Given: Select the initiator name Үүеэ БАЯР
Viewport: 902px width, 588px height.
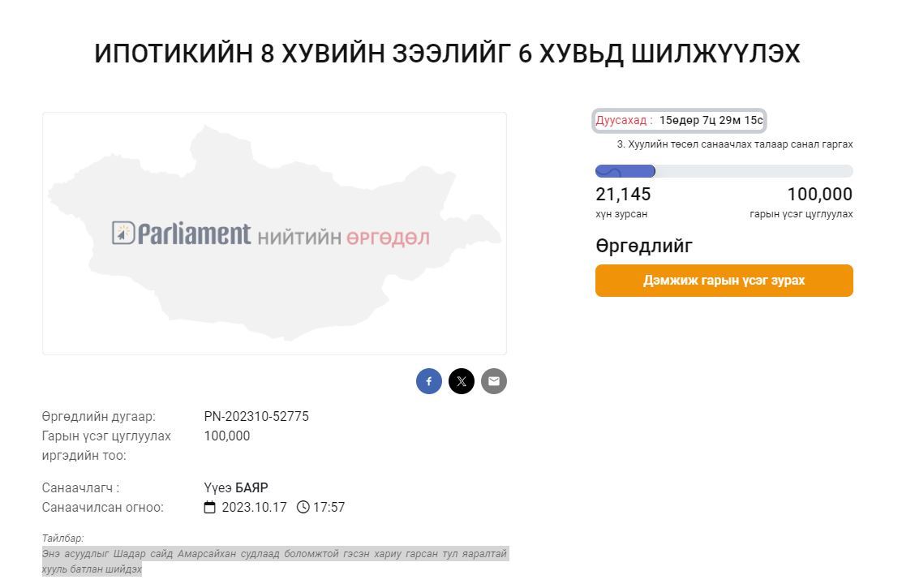Looking at the screenshot, I should point(236,488).
